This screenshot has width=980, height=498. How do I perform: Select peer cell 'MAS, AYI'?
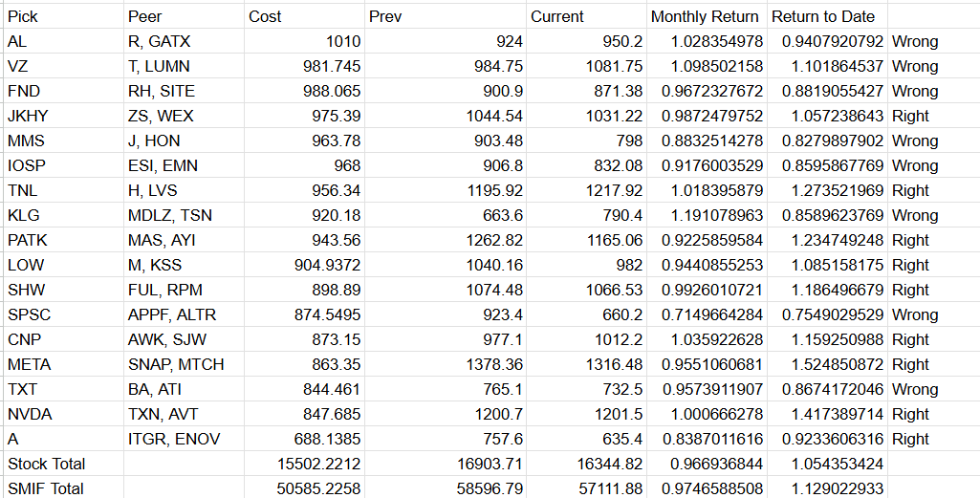(x=184, y=240)
